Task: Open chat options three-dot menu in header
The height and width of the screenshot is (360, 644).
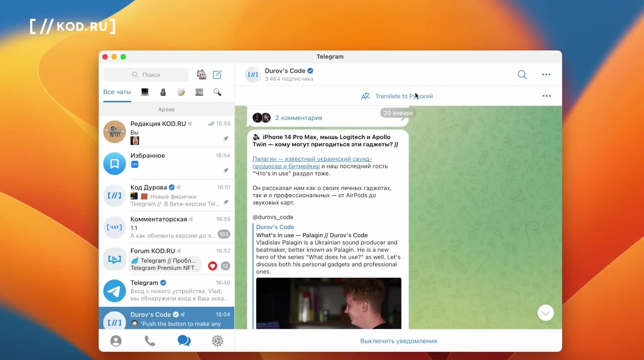Action: tap(546, 75)
